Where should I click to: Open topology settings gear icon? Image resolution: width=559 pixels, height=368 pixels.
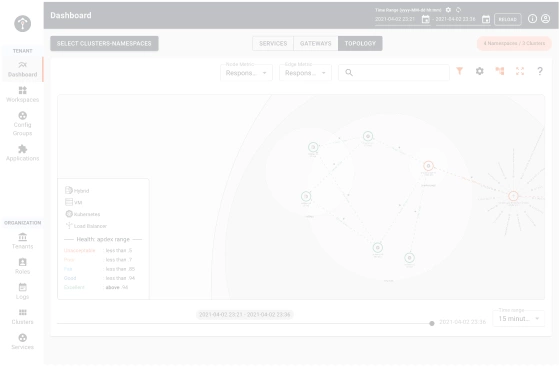(x=480, y=71)
